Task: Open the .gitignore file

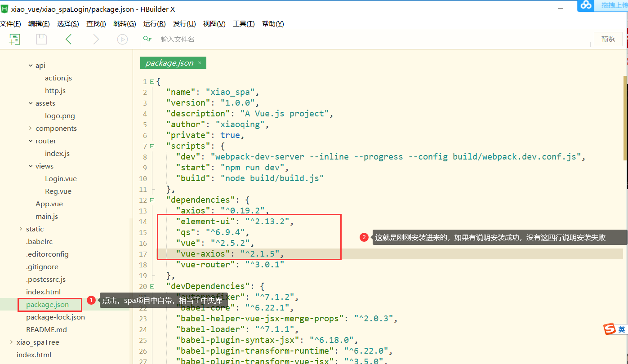Action: [42, 266]
